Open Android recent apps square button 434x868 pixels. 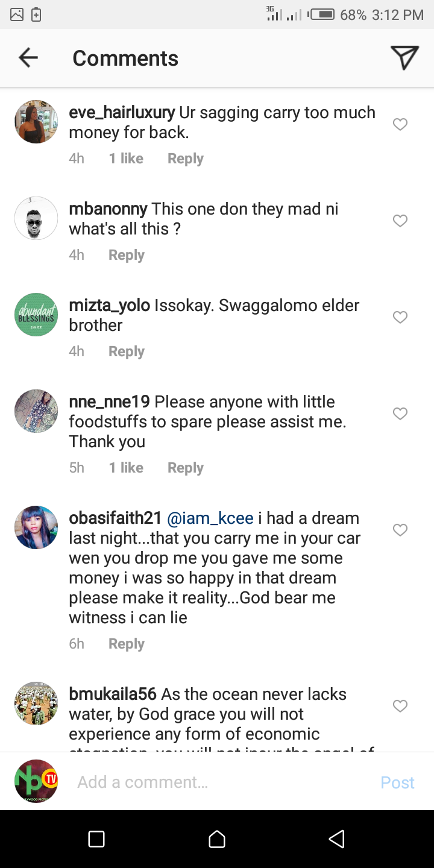pos(96,839)
